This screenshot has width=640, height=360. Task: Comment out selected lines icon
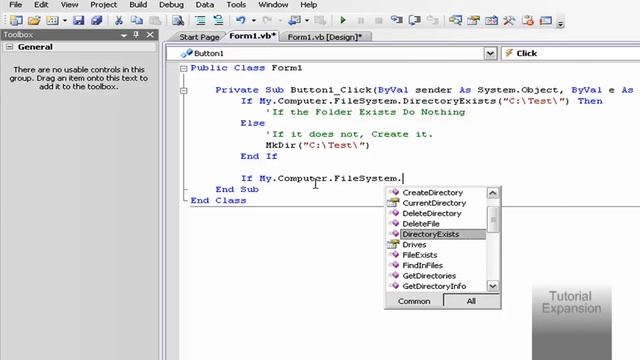[200, 20]
